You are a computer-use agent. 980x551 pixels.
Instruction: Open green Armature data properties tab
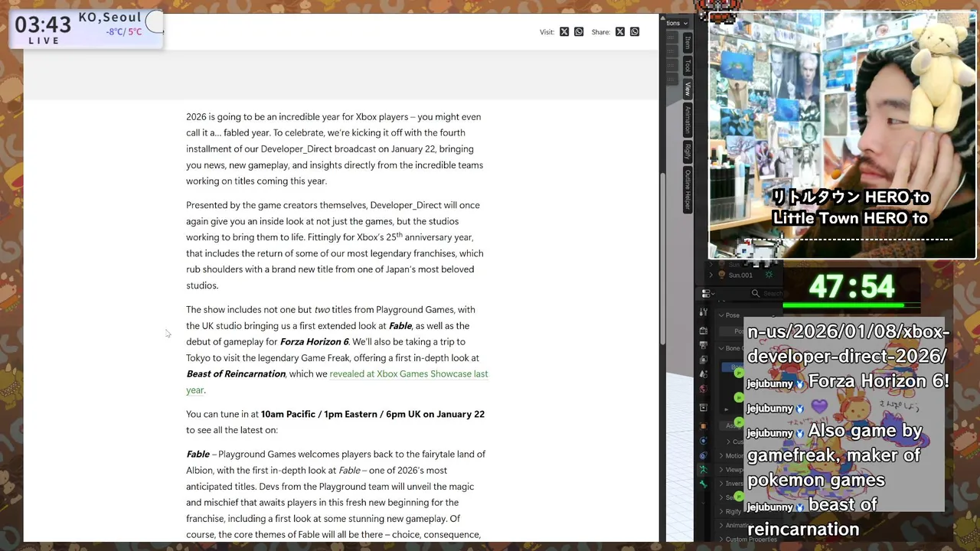704,468
